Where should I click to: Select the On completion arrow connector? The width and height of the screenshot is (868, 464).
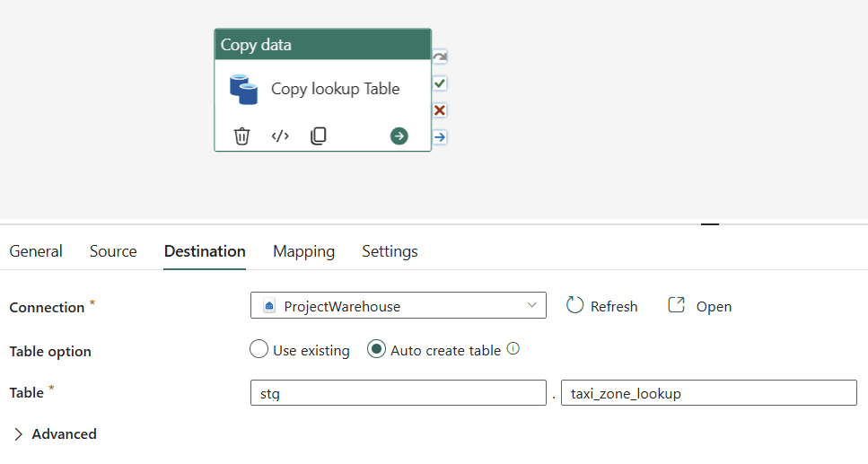[440, 136]
